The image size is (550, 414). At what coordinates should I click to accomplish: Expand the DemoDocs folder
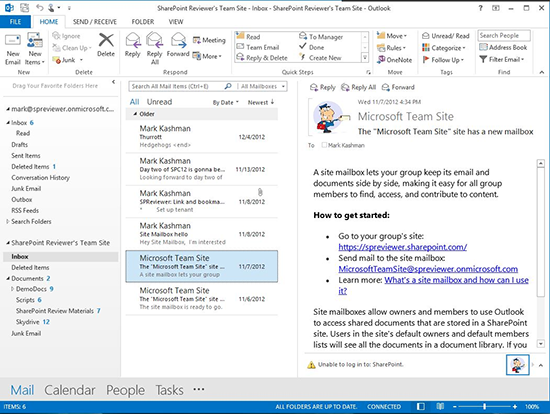coord(13,289)
